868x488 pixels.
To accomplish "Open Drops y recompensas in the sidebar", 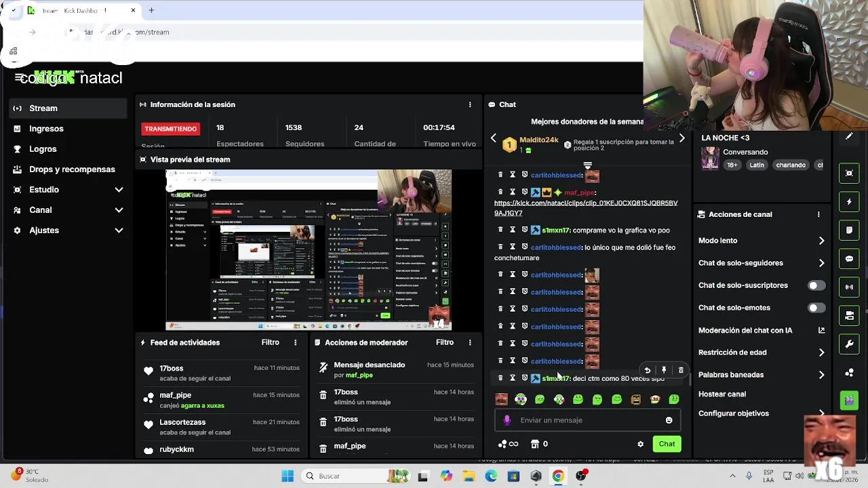I will pos(68,169).
